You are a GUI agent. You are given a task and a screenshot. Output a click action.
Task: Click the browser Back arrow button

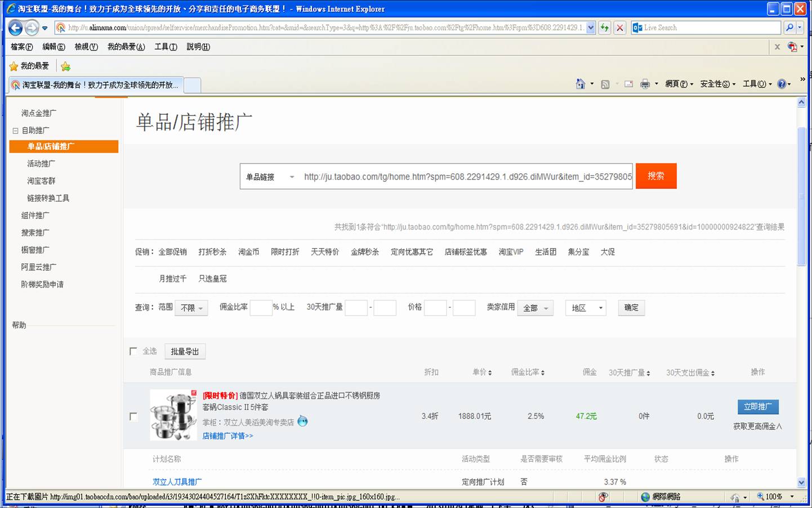click(x=16, y=28)
